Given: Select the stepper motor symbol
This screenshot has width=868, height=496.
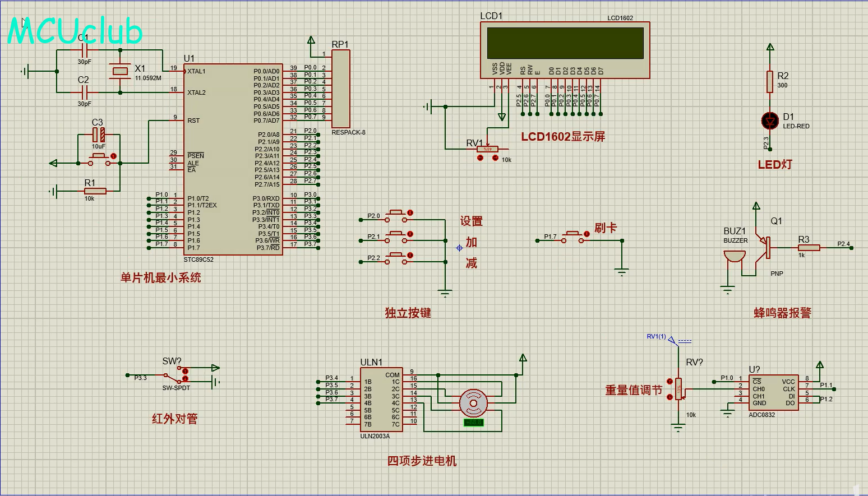Looking at the screenshot, I should pos(473,403).
